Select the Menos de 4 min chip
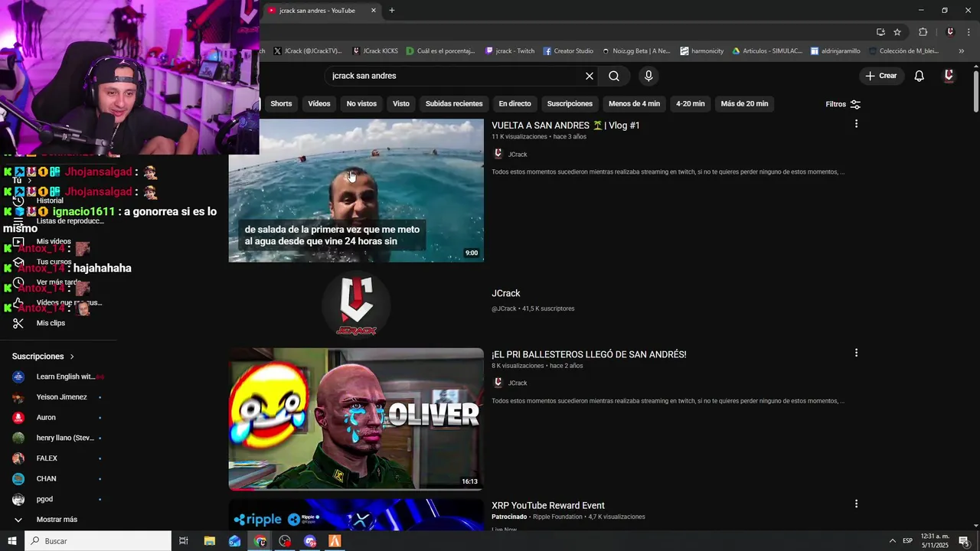 click(634, 104)
